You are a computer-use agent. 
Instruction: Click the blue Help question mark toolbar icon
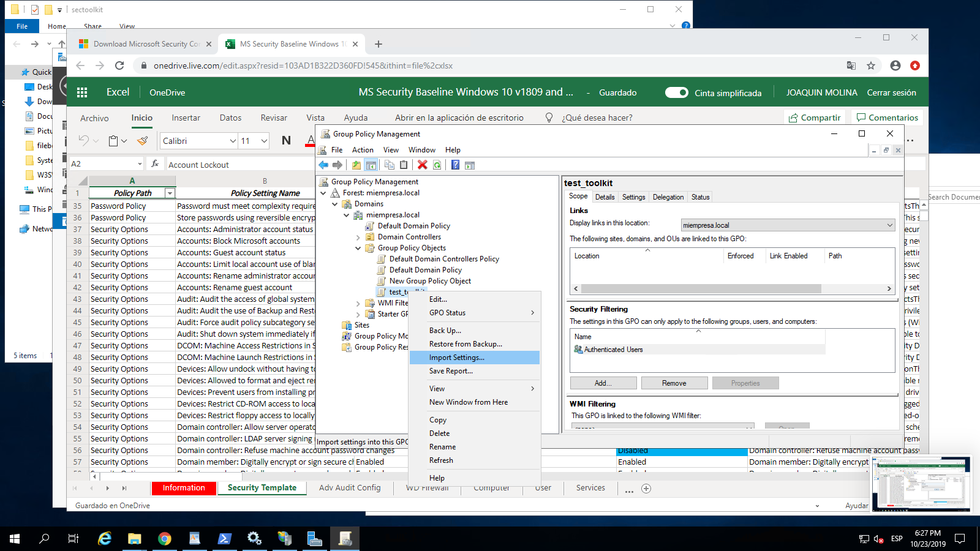455,165
